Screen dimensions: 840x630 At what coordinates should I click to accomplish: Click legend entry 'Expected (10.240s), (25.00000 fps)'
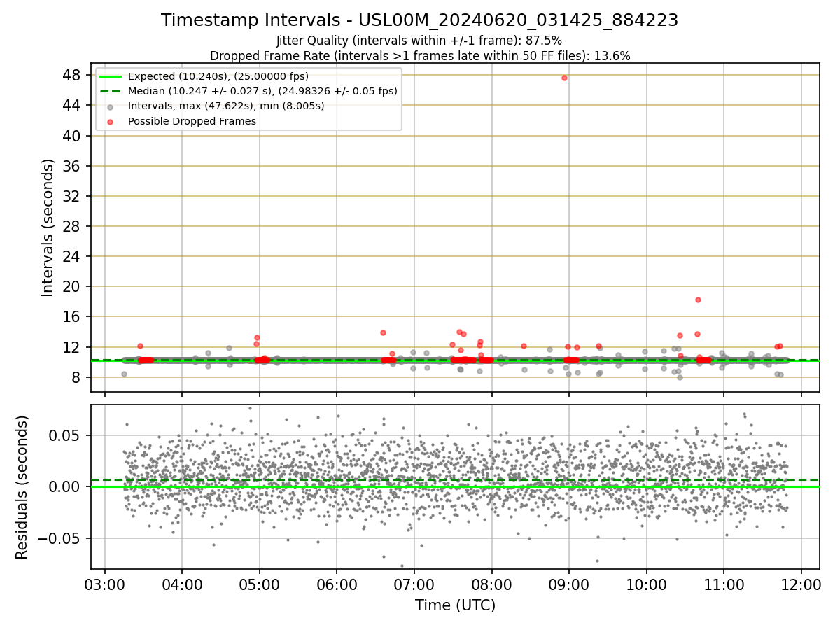[x=218, y=76]
